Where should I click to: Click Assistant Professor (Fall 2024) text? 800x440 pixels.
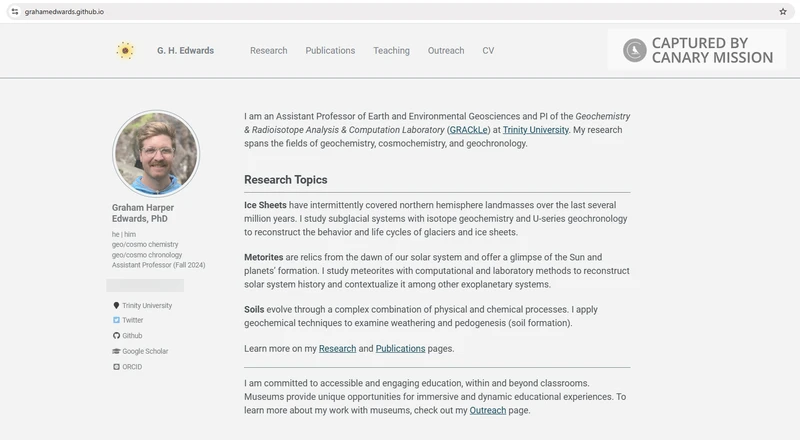click(x=159, y=265)
